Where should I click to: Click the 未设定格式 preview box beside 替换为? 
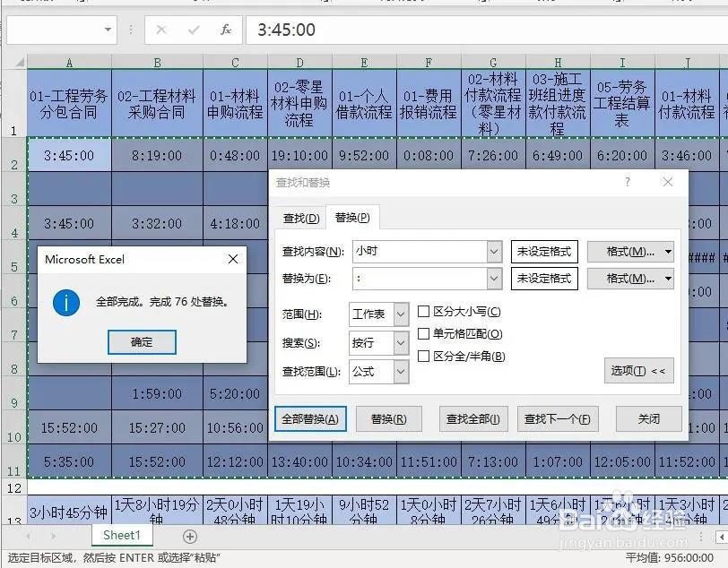point(544,279)
